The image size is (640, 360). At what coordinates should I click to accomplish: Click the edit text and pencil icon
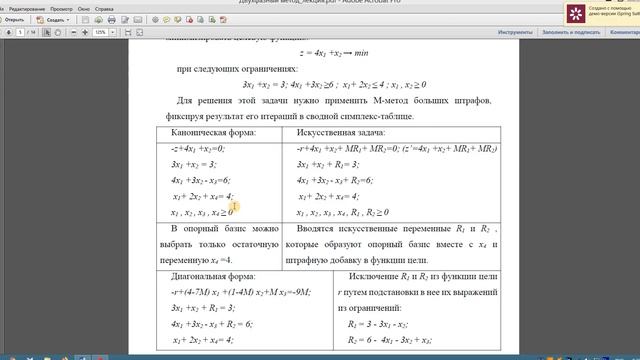125,20
